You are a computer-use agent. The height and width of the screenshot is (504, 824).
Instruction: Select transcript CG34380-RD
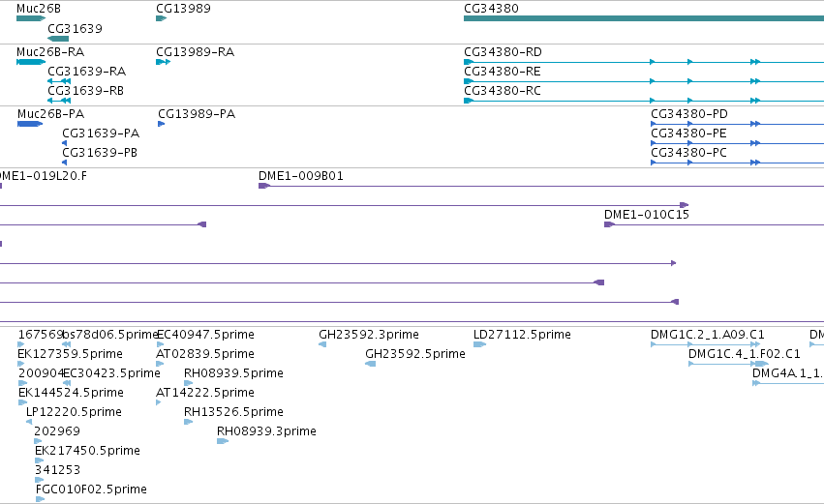pos(644,62)
